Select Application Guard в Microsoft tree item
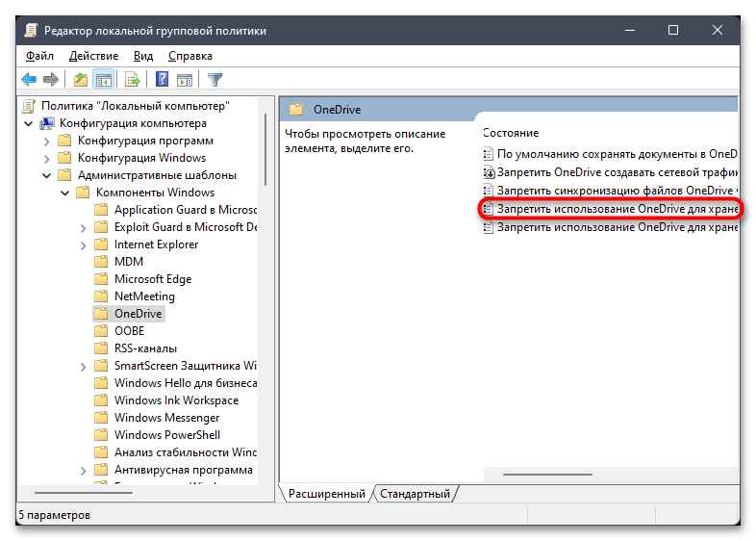756x541 pixels. click(185, 210)
